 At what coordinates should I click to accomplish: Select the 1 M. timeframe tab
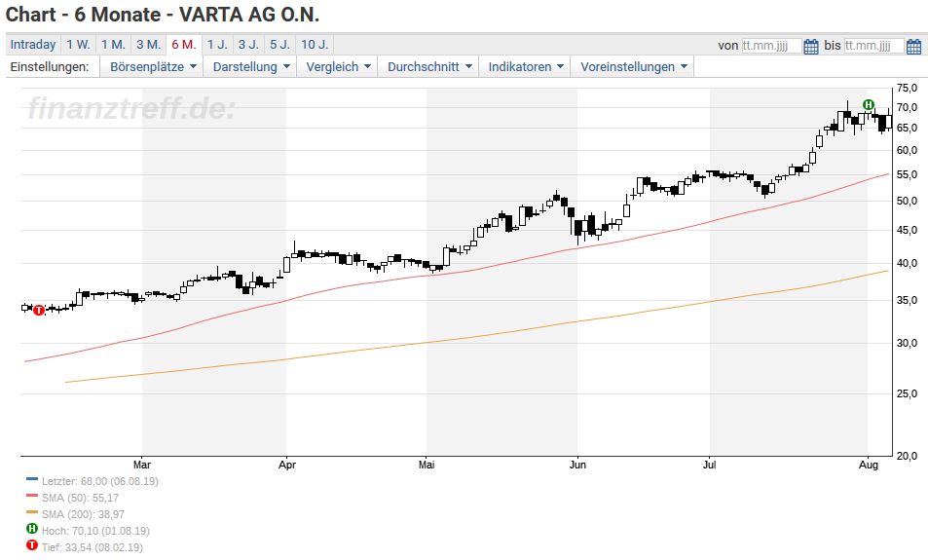tap(113, 45)
